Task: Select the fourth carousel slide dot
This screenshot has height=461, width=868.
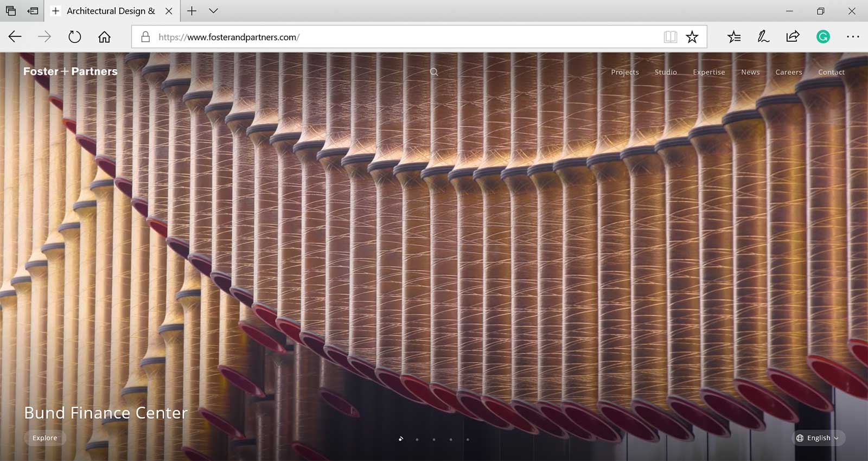Action: click(451, 439)
